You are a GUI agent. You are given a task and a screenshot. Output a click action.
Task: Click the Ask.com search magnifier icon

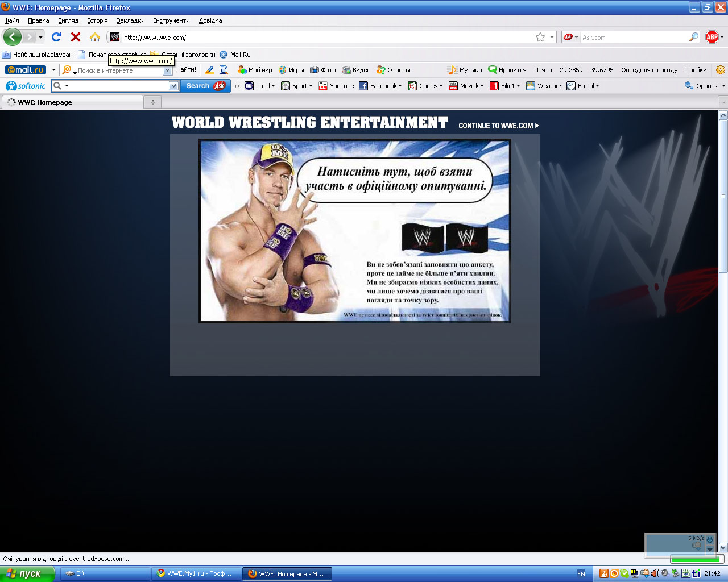coord(694,37)
